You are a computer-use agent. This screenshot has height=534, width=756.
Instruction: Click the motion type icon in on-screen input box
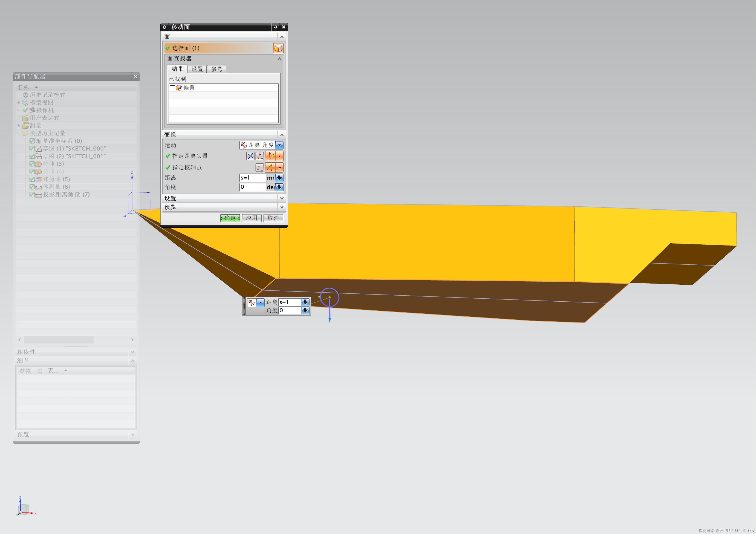[x=252, y=302]
